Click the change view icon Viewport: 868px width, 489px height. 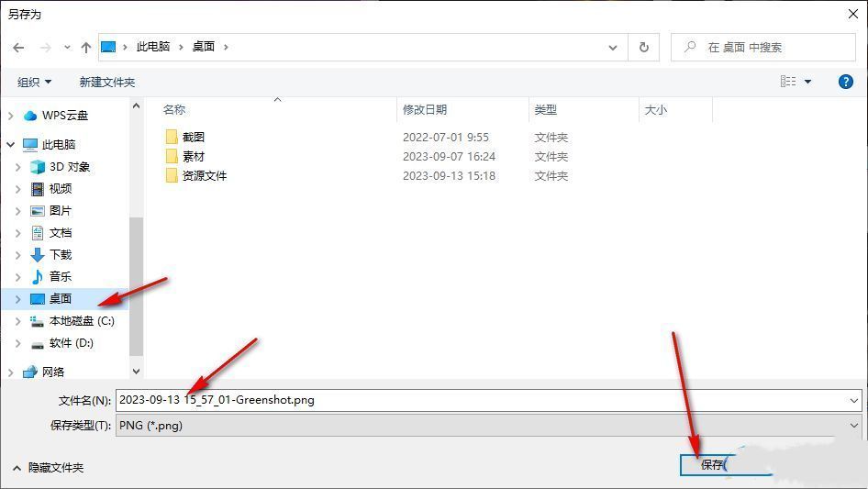click(788, 82)
